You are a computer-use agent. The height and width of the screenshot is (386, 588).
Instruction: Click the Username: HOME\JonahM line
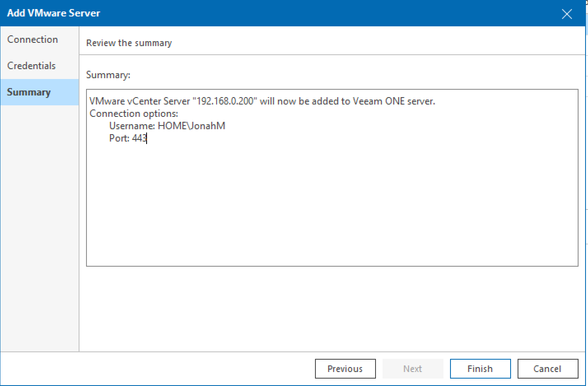[167, 126]
